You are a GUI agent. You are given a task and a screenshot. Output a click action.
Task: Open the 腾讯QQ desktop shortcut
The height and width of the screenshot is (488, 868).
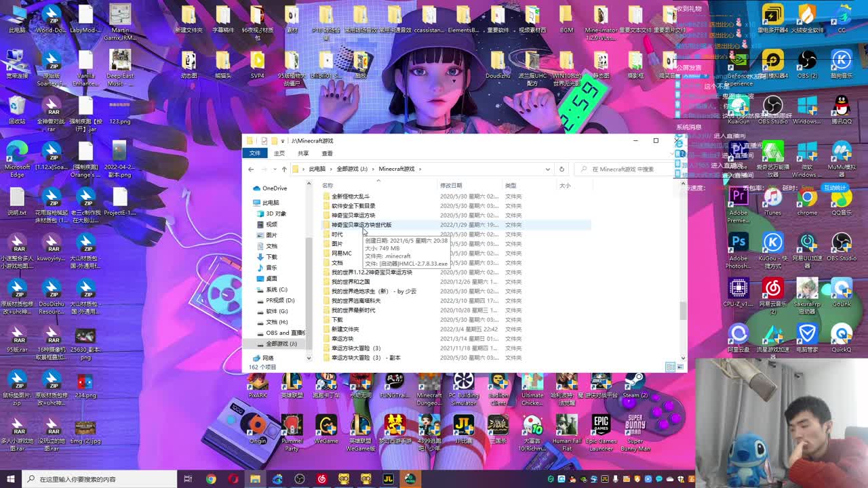pyautogui.click(x=842, y=110)
